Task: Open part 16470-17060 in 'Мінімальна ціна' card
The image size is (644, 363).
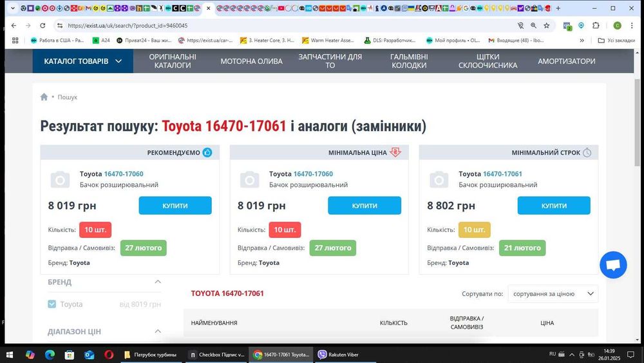Action: 313,174
